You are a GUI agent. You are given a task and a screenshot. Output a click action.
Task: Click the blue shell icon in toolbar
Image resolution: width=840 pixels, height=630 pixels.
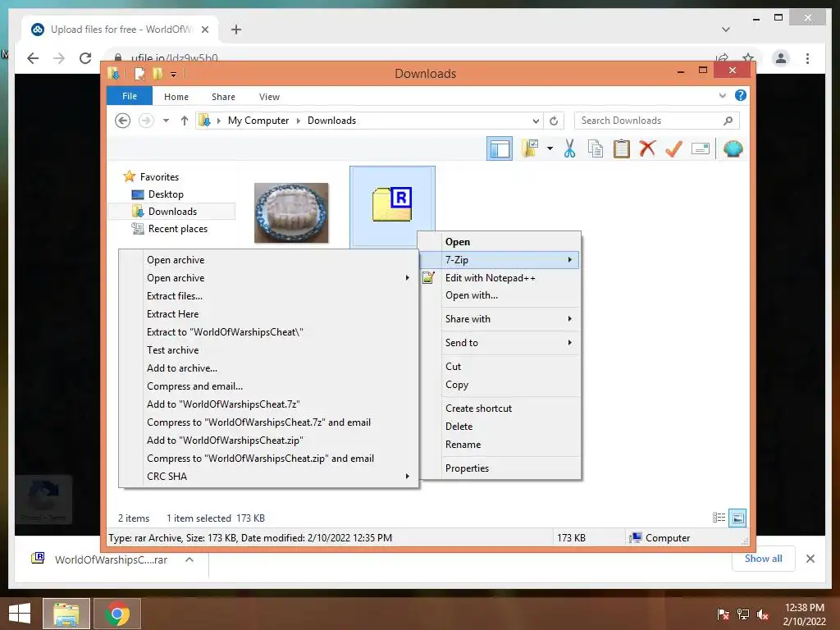pos(733,148)
